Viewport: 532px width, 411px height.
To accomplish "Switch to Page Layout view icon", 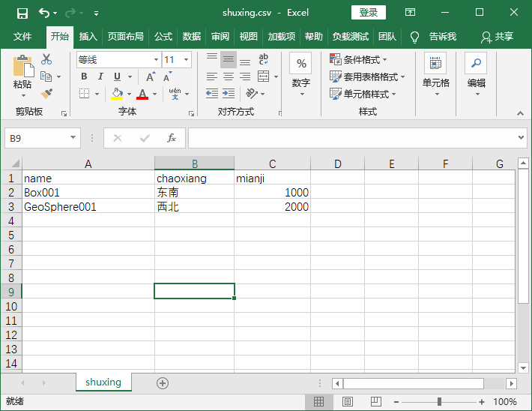I will pos(348,402).
